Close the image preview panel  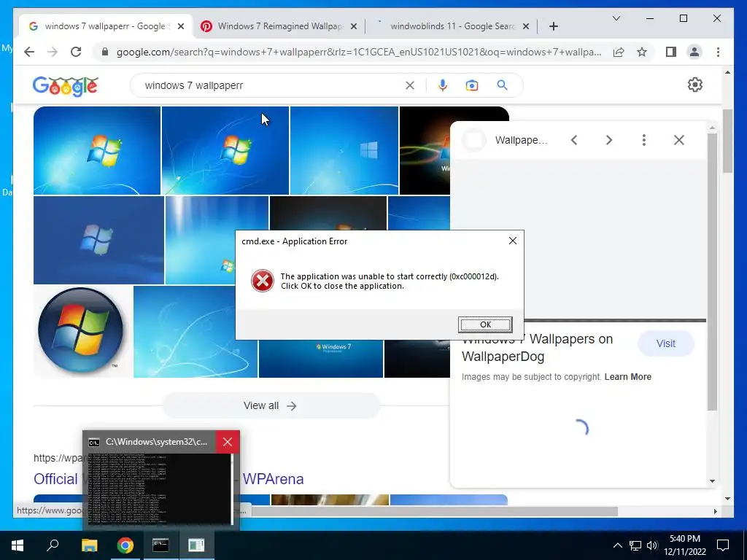coord(679,140)
